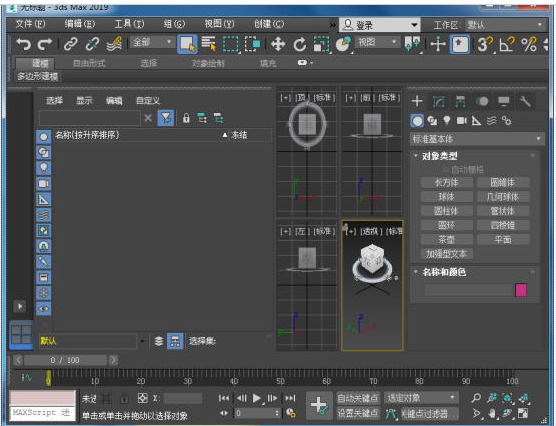
Task: Click Bind to Space Warp icon
Action: click(114, 44)
